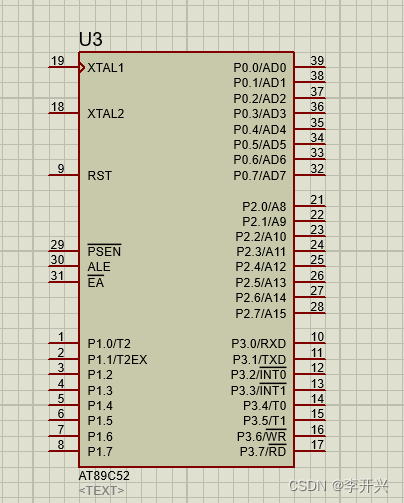Select pin number 8 beside P1.7
This screenshot has width=404, height=503.
coord(61,445)
